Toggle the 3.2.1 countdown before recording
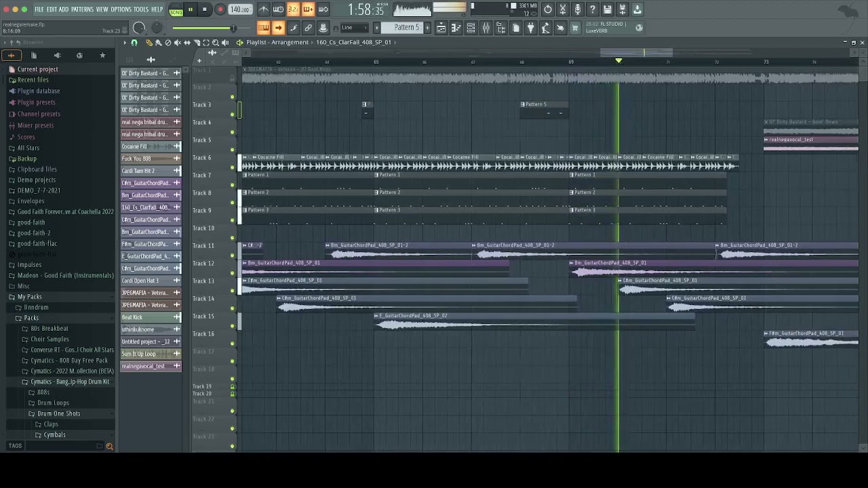Image resolution: width=868 pixels, height=488 pixels. [x=293, y=9]
